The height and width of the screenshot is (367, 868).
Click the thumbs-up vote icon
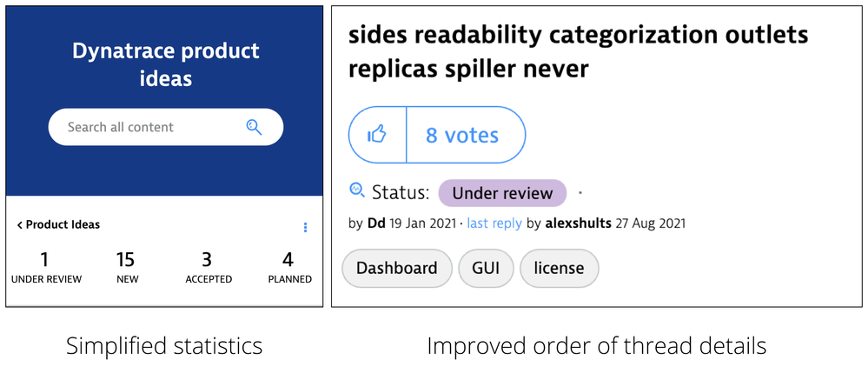[377, 135]
